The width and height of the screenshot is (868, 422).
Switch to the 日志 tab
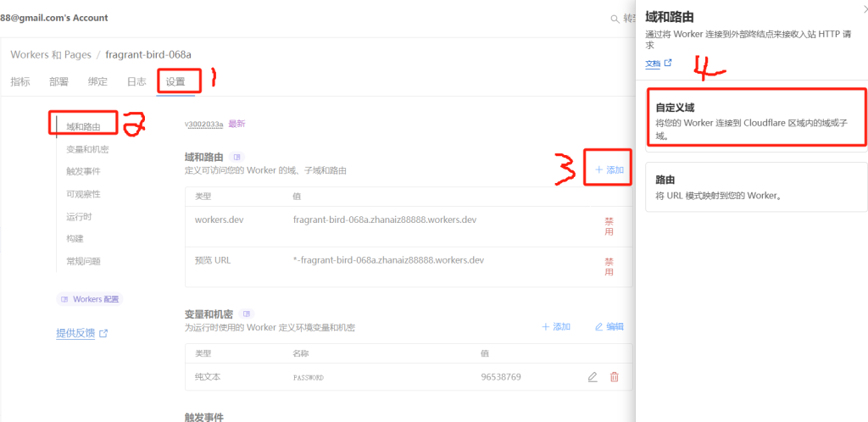click(136, 82)
